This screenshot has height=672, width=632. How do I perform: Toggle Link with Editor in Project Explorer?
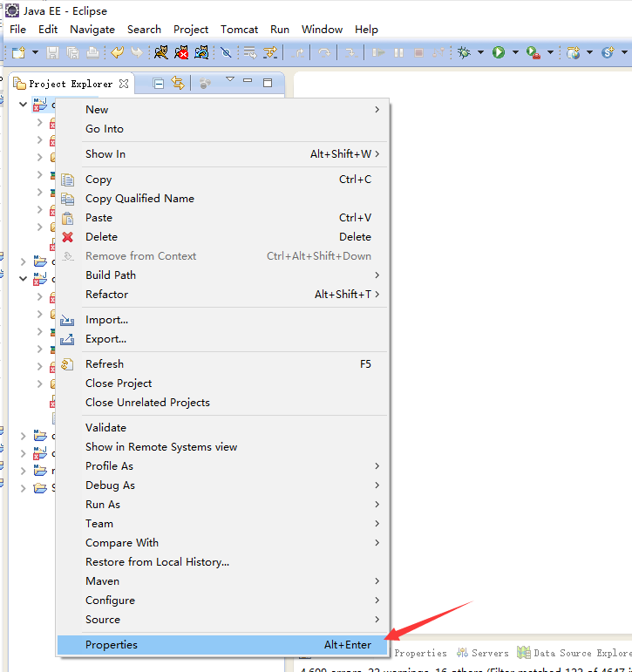coord(178,83)
